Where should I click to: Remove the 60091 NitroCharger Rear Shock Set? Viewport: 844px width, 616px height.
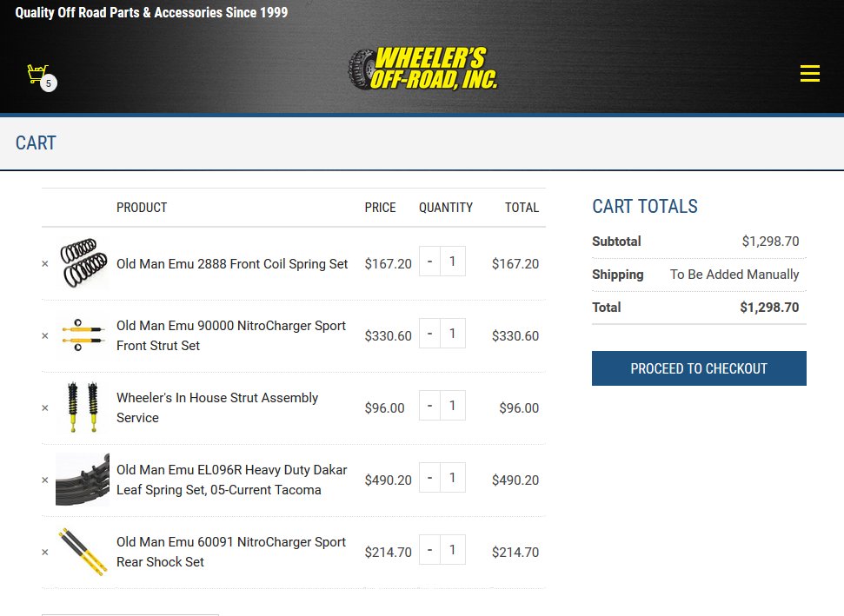point(45,552)
